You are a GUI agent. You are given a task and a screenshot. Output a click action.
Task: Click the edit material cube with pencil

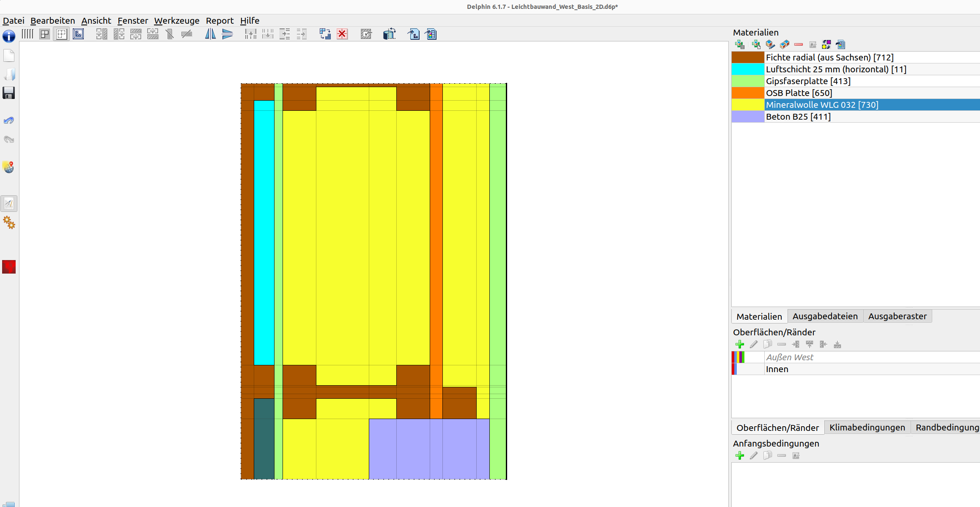click(770, 44)
